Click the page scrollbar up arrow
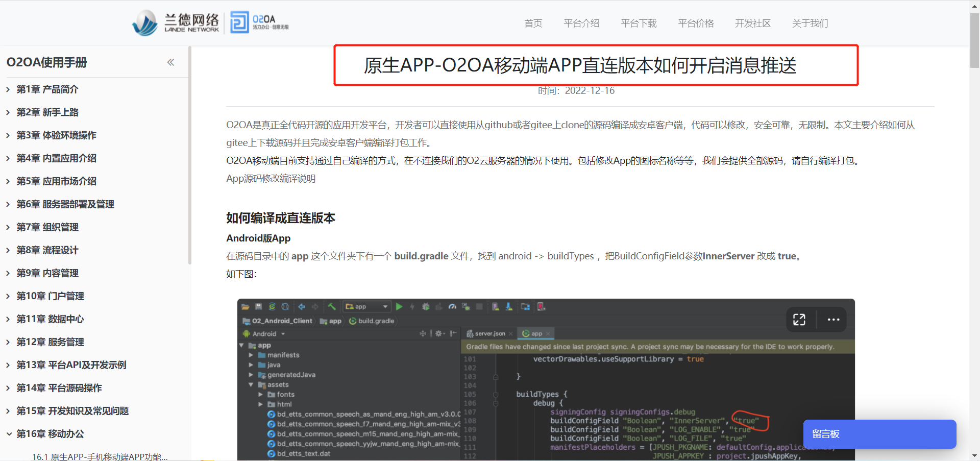This screenshot has width=980, height=461. pyautogui.click(x=974, y=6)
